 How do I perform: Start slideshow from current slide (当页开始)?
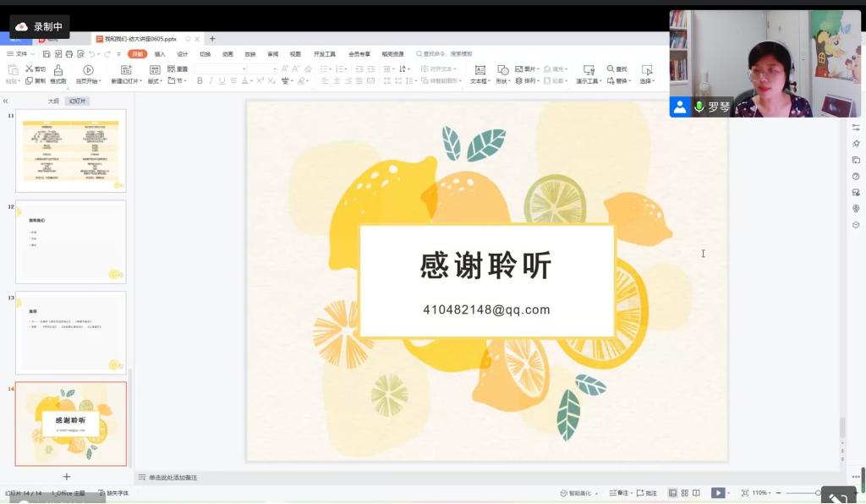point(88,74)
